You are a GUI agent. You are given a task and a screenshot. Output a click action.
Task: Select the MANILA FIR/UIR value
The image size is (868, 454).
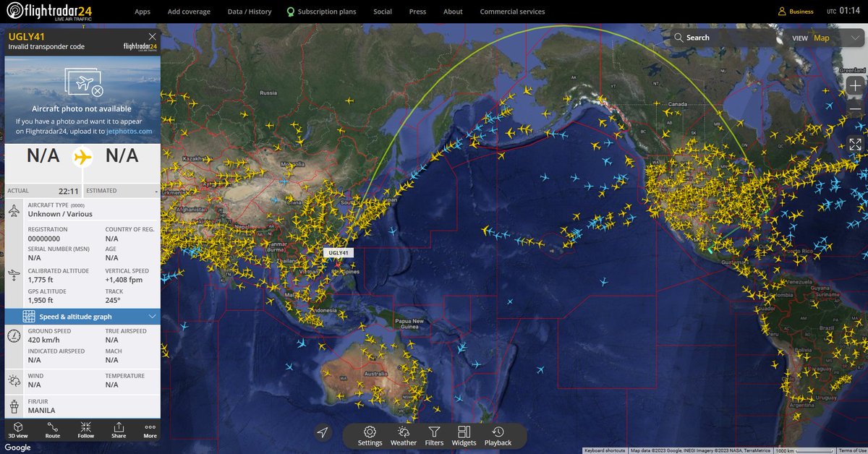tap(41, 411)
